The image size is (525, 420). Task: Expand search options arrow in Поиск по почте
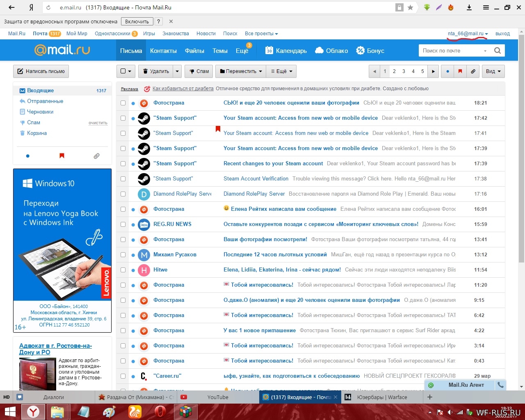pos(485,51)
